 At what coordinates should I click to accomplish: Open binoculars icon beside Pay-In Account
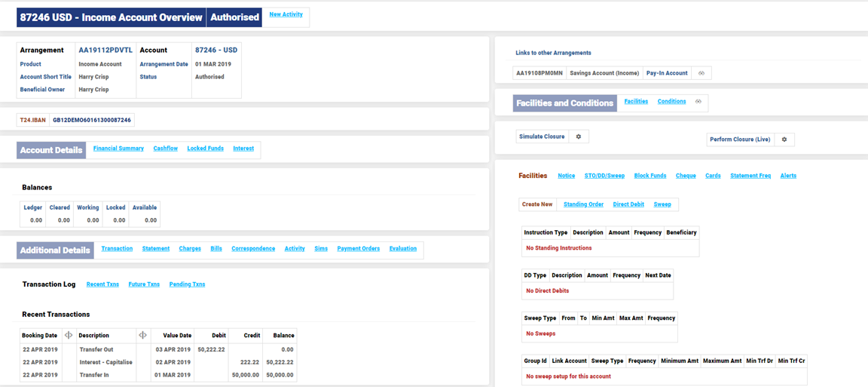pyautogui.click(x=701, y=73)
